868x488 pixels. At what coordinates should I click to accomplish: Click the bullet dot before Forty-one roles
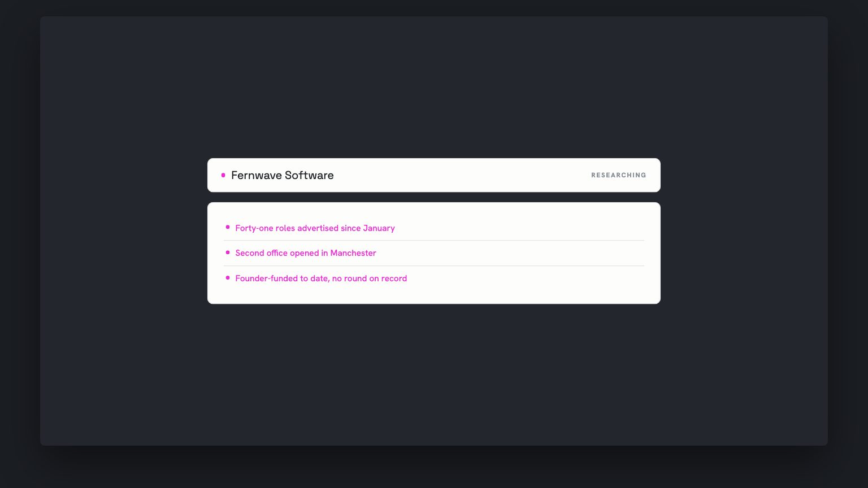[228, 227]
